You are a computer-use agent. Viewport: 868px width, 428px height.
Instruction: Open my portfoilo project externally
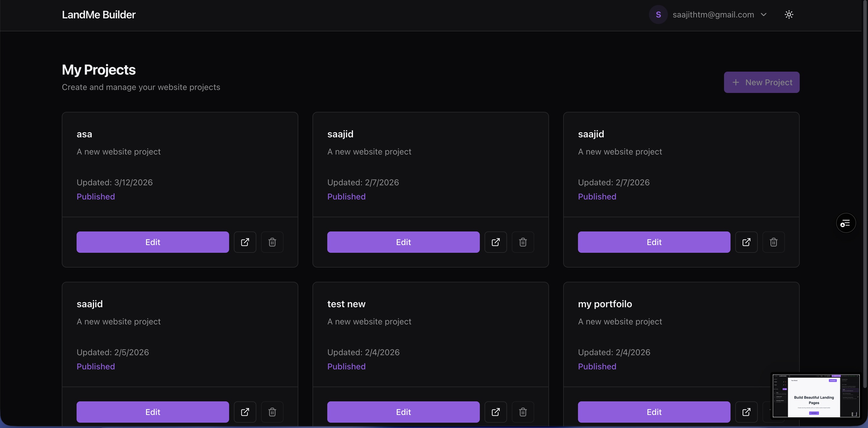point(746,412)
